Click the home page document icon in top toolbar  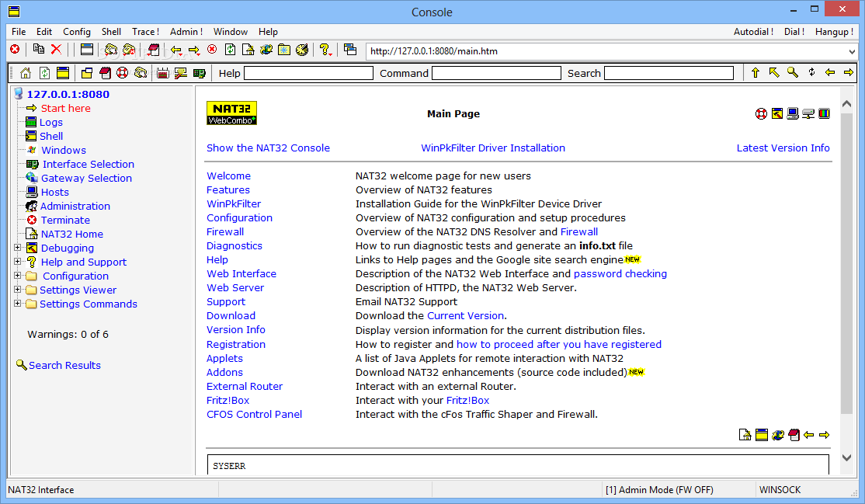point(248,50)
